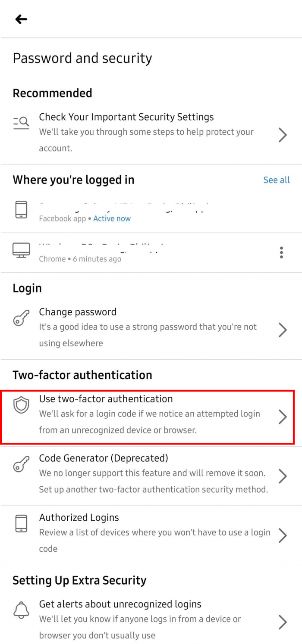This screenshot has width=302, height=644.
Task: Tap the key icon beside Code Generator
Action: [x=21, y=464]
